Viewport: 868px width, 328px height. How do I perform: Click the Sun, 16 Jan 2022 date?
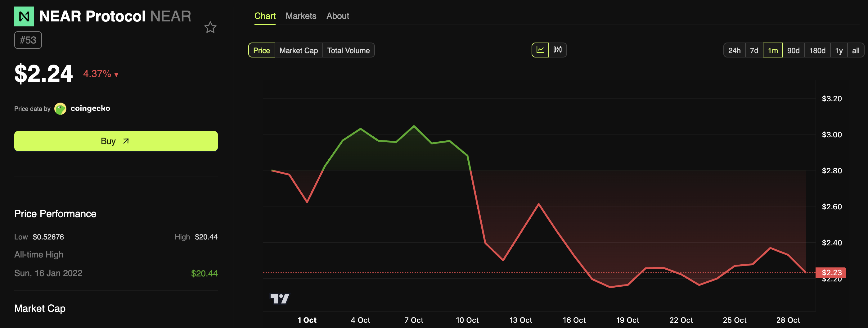(48, 273)
